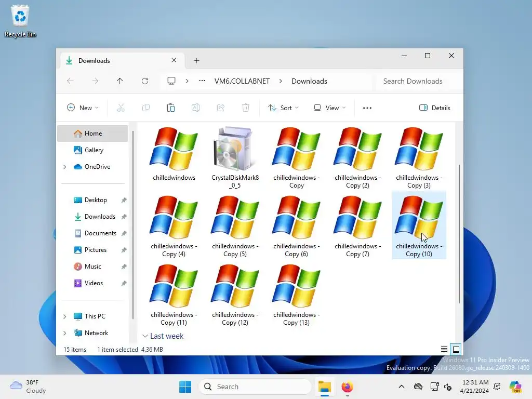
Task: Unpin Desktop from Quick access
Action: pyautogui.click(x=124, y=200)
